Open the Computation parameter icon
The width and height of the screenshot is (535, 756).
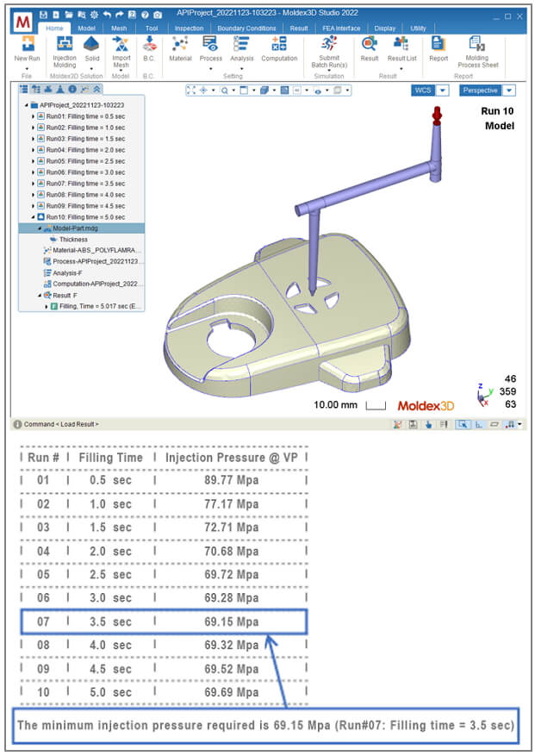tap(279, 44)
